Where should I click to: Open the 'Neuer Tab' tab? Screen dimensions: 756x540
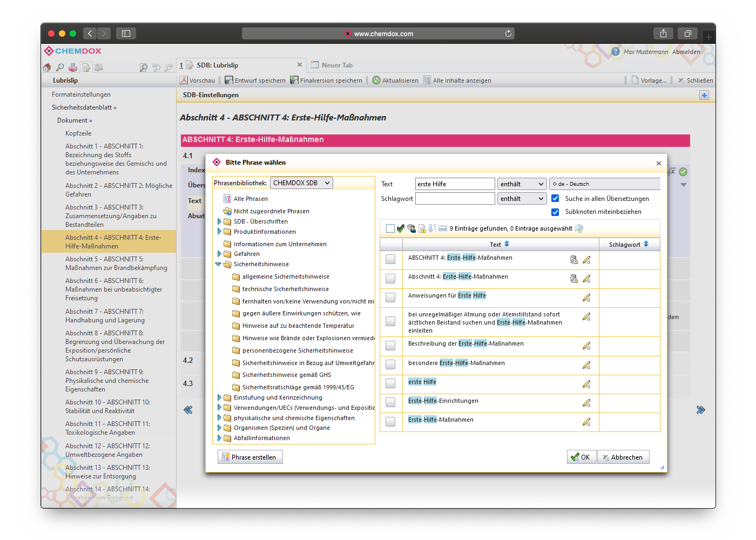point(332,65)
